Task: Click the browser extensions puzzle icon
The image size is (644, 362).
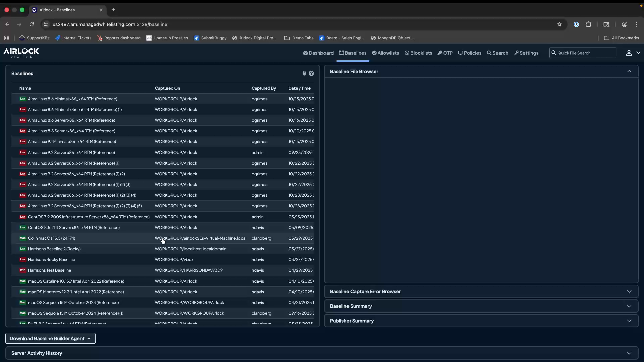Action: pos(589,24)
